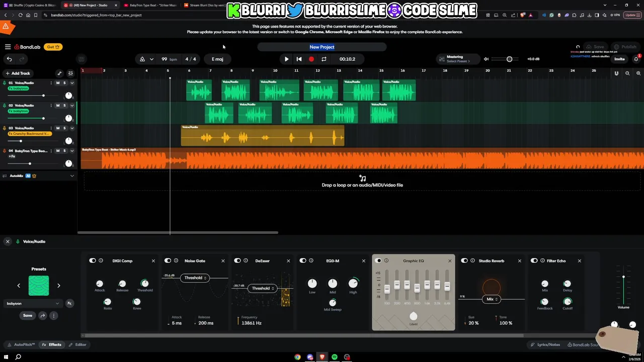Remove the Noise Gate effect
This screenshot has width=644, height=362.
(223, 261)
